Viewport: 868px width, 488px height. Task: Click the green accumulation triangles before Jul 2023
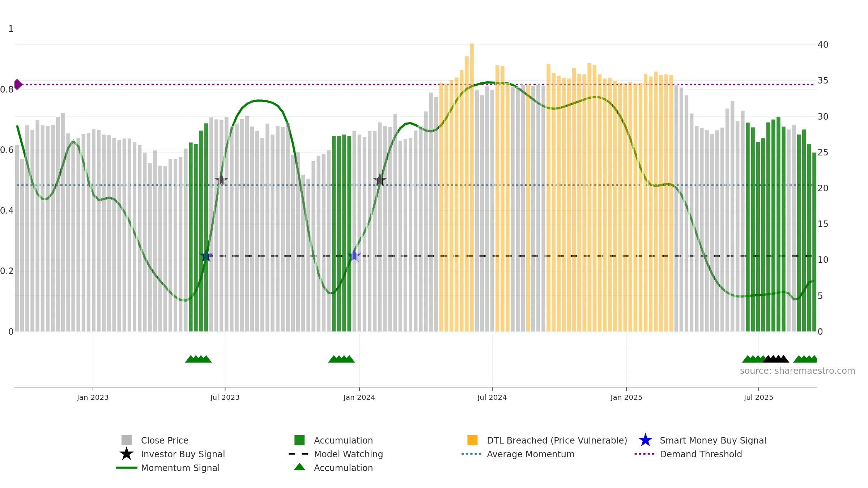[199, 359]
